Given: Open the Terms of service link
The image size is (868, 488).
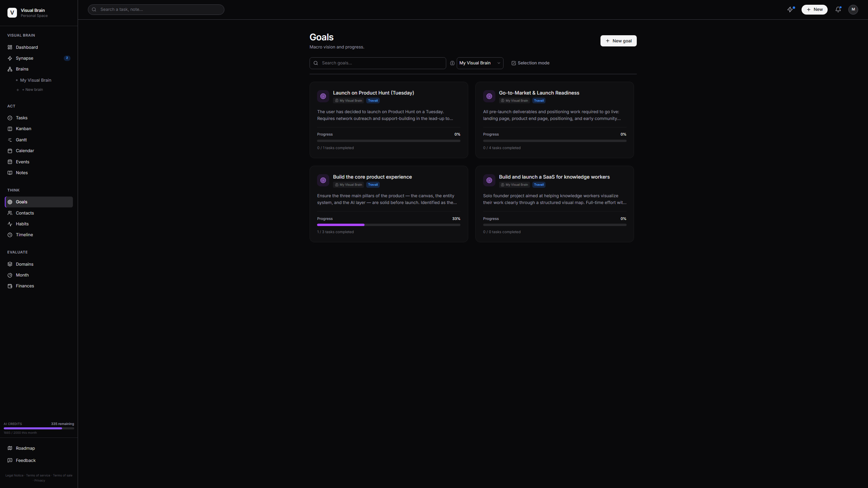Looking at the screenshot, I should [38, 475].
